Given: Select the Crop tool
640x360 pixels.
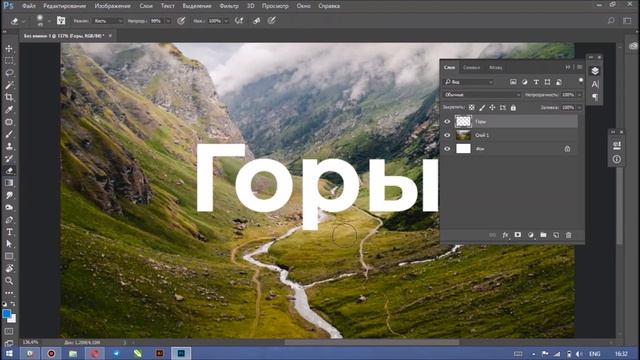Looking at the screenshot, I should tap(9, 97).
